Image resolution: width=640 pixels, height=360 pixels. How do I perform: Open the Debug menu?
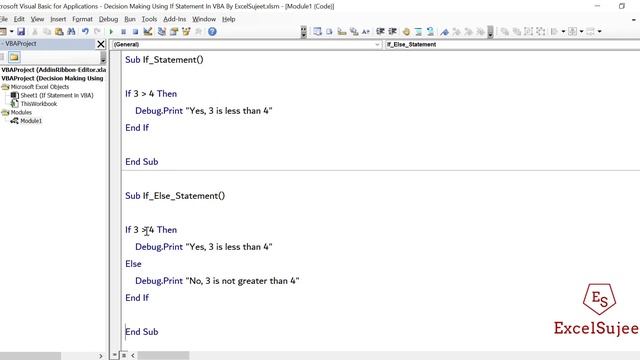pyautogui.click(x=108, y=19)
